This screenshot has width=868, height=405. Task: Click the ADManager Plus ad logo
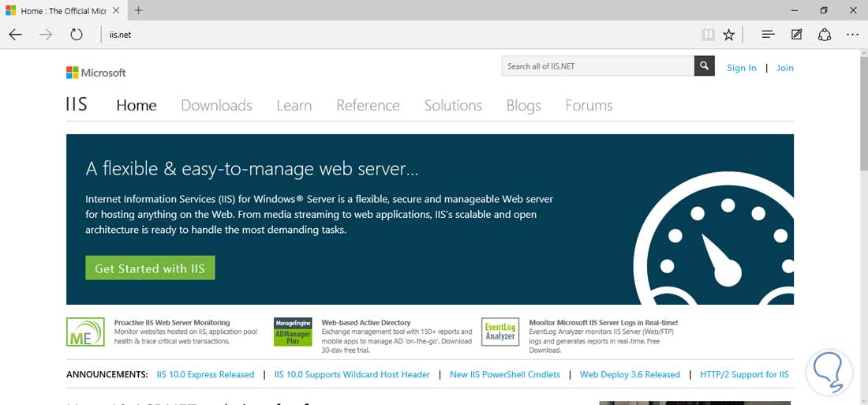tap(293, 332)
